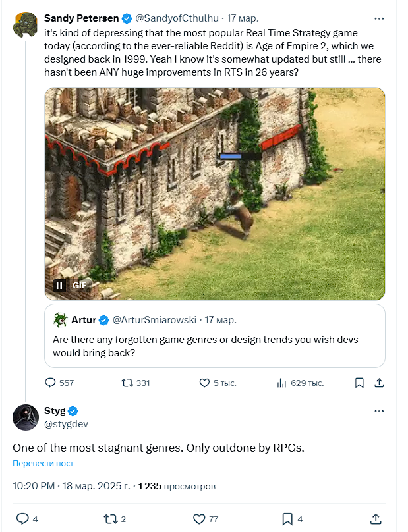Pause the Age of Empires GIF

[59, 285]
